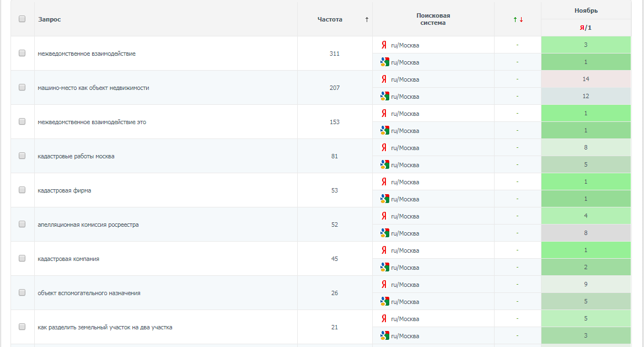The image size is (644, 347).
Task: Click Google icon for межведомственное взаимодействие row
Action: (x=384, y=62)
